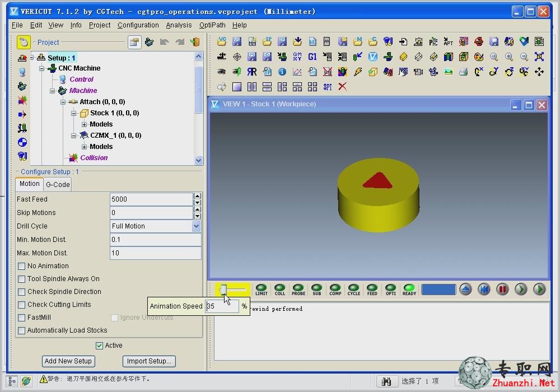Image resolution: width=560 pixels, height=392 pixels.
Task: Select the single view layout icon
Action: pyautogui.click(x=237, y=87)
